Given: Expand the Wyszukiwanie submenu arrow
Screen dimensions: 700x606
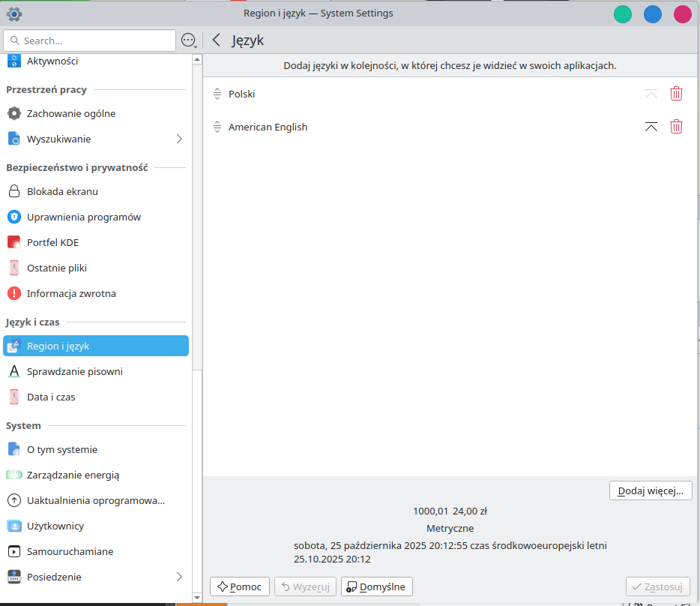Looking at the screenshot, I should tap(179, 139).
